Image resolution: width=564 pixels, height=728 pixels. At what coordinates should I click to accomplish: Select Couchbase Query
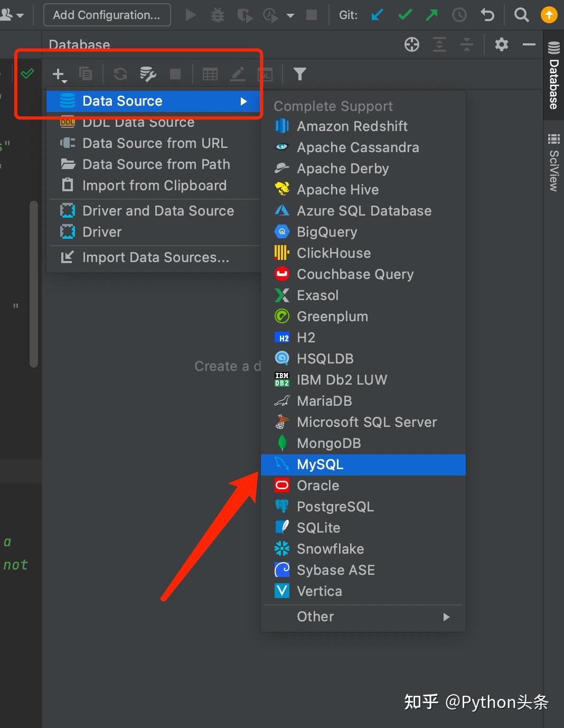tap(363, 274)
